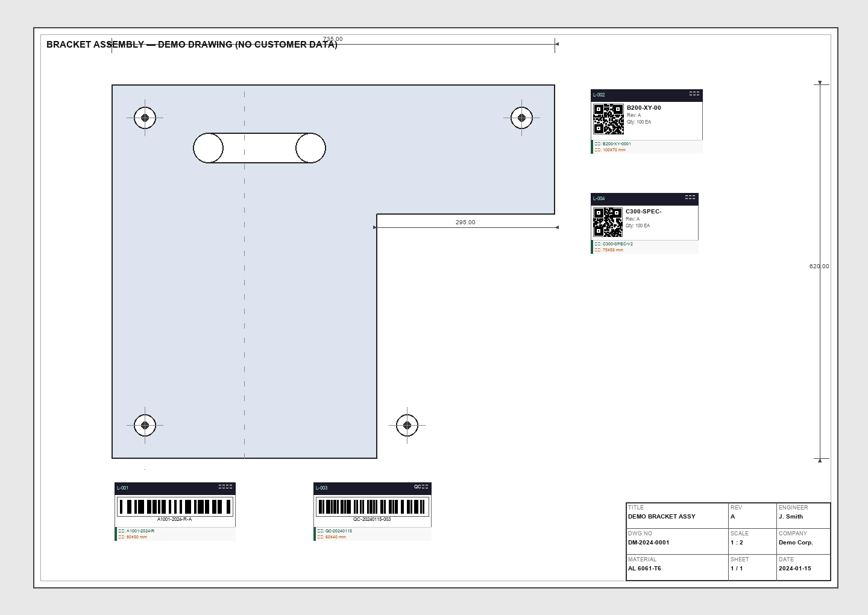
Task: Select the left circle of the slot
Action: (x=209, y=148)
